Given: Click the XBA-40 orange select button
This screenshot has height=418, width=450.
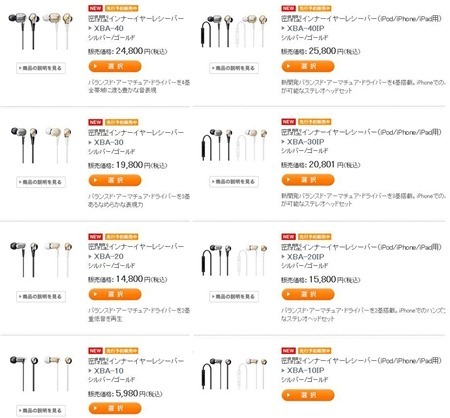Looking at the screenshot, I should tap(115, 66).
